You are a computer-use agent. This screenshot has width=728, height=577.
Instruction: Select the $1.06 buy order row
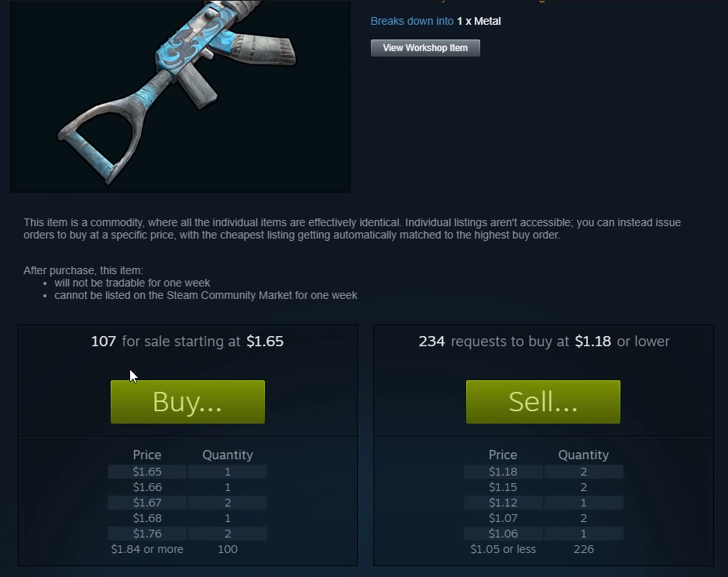pos(543,534)
